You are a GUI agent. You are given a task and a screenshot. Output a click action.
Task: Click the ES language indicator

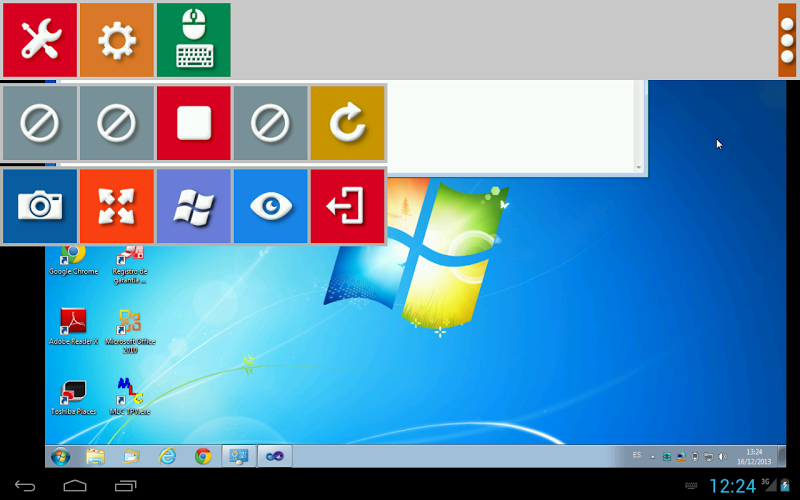[637, 455]
